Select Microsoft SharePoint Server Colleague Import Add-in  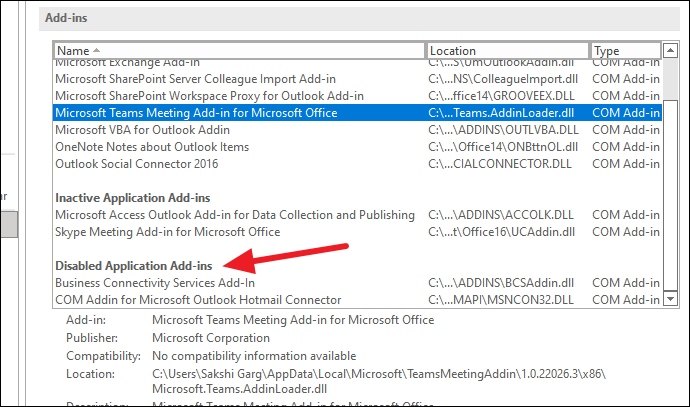tap(357, 79)
